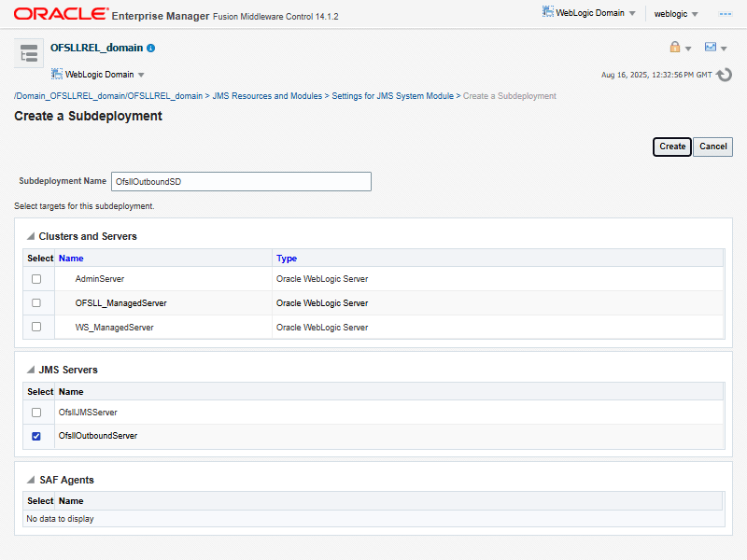Click the Create a Subdeployment breadcrumb text
This screenshot has width=747, height=560.
[x=509, y=96]
